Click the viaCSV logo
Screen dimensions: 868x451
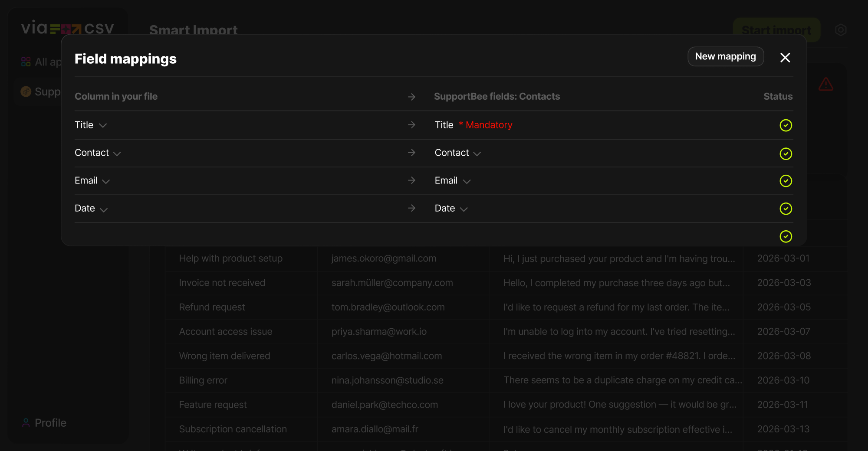click(x=68, y=28)
